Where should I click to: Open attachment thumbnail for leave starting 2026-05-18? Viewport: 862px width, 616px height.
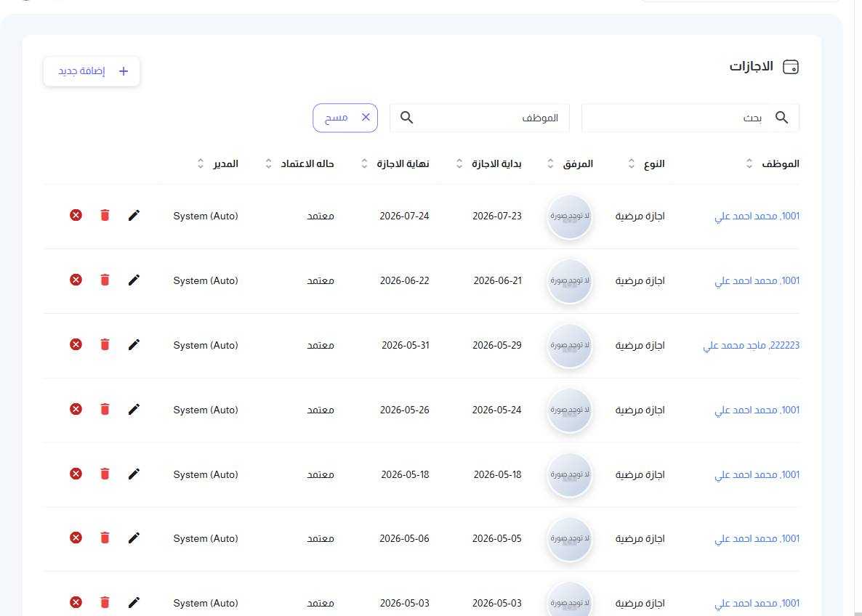click(570, 474)
